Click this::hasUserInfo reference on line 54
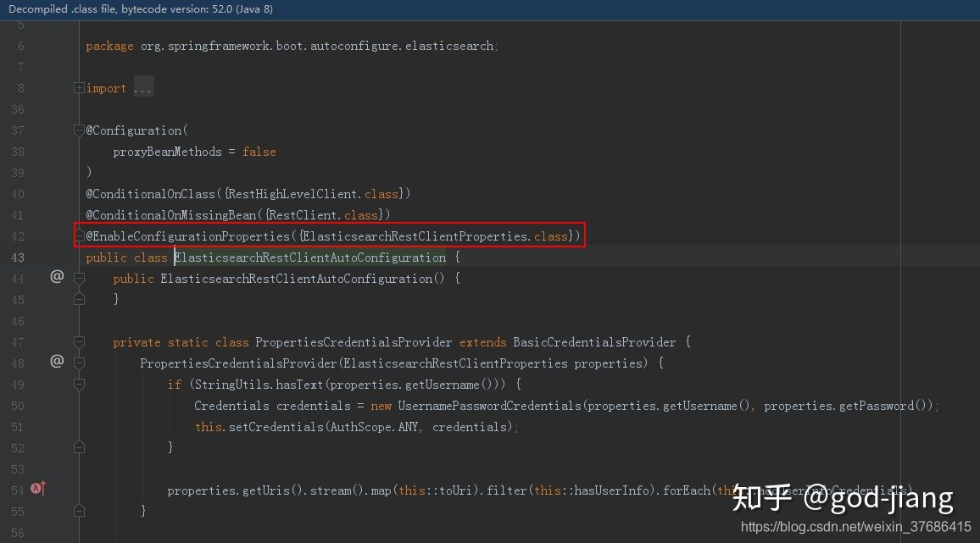Viewport: 980px width, 543px height. pos(592,491)
